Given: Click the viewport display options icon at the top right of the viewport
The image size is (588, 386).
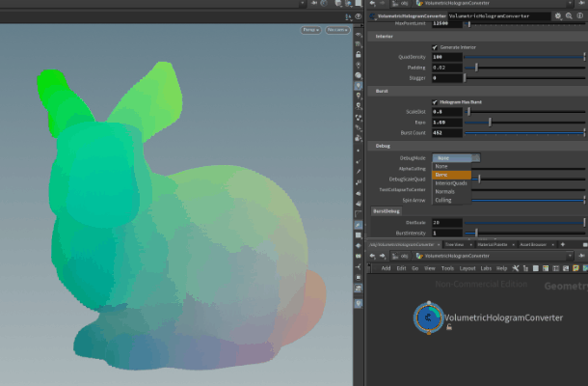Looking at the screenshot, I should click(x=349, y=16).
